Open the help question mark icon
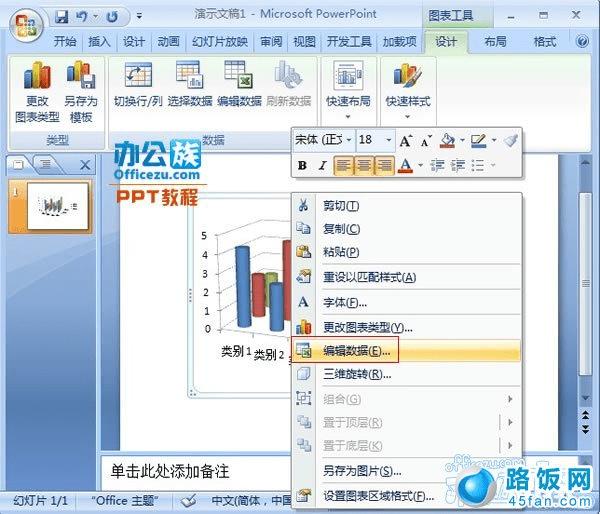This screenshot has height=514, width=600. click(582, 41)
